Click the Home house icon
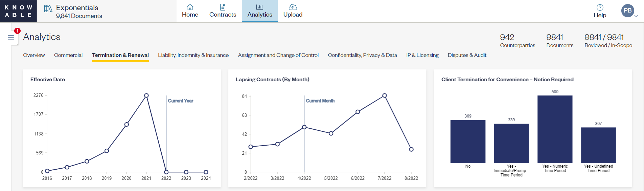This screenshot has height=191, width=644. [x=190, y=7]
